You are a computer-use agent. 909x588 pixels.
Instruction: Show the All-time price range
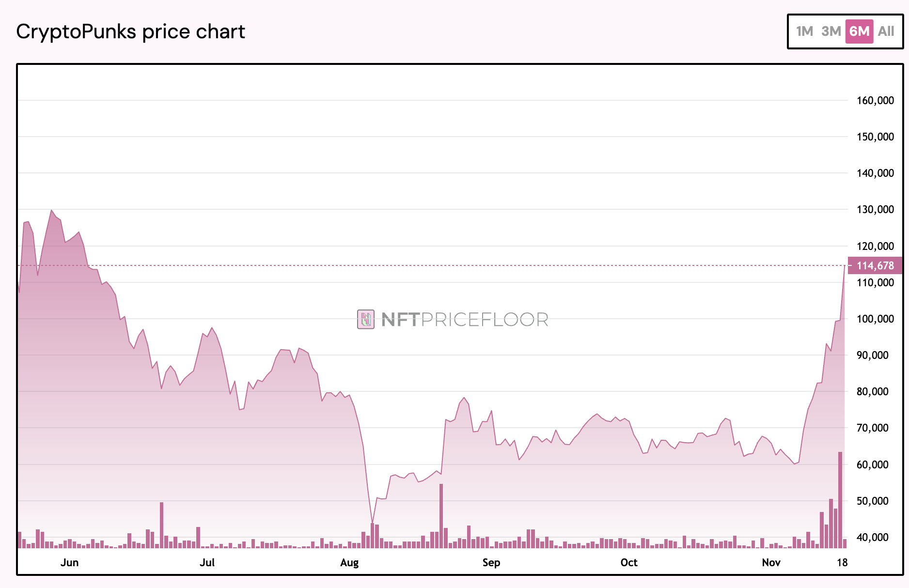point(886,31)
